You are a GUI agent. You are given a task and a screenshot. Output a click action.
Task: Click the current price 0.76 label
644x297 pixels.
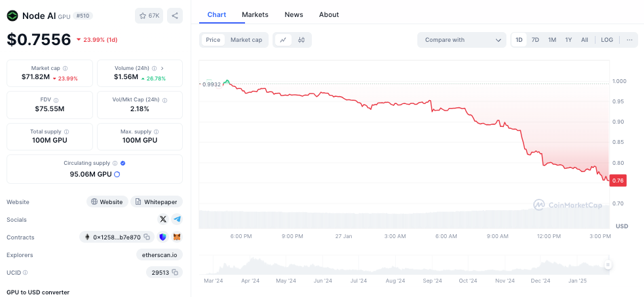618,181
